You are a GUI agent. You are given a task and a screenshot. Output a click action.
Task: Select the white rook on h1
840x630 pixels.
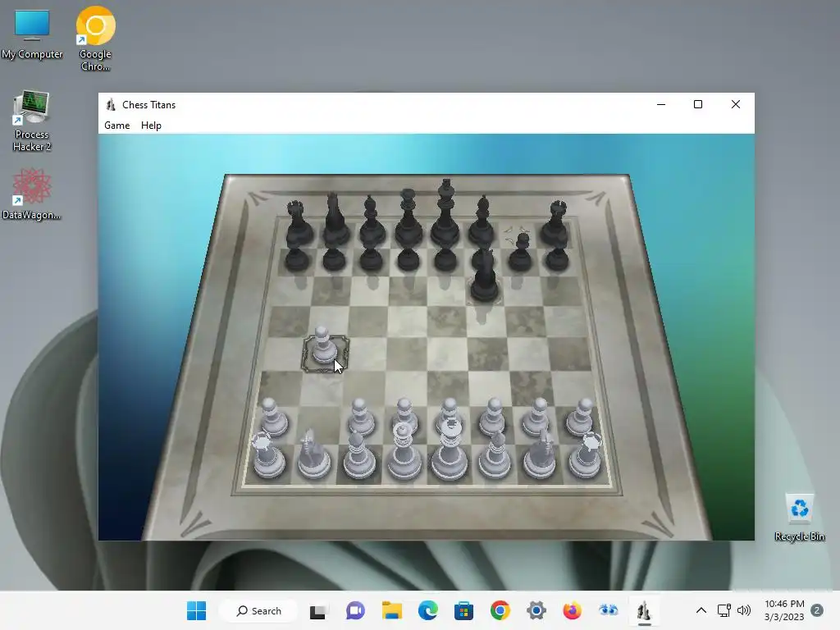(586, 455)
